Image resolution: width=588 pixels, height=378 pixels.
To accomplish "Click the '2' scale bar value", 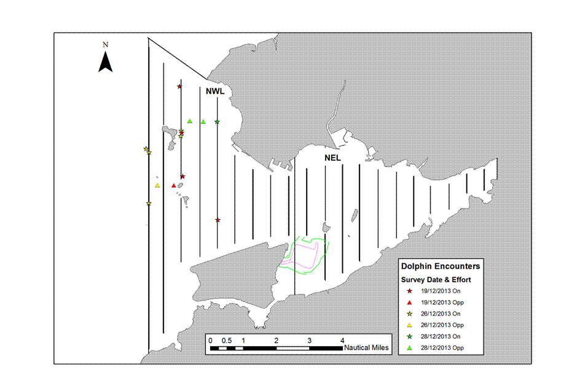I will [x=276, y=341].
